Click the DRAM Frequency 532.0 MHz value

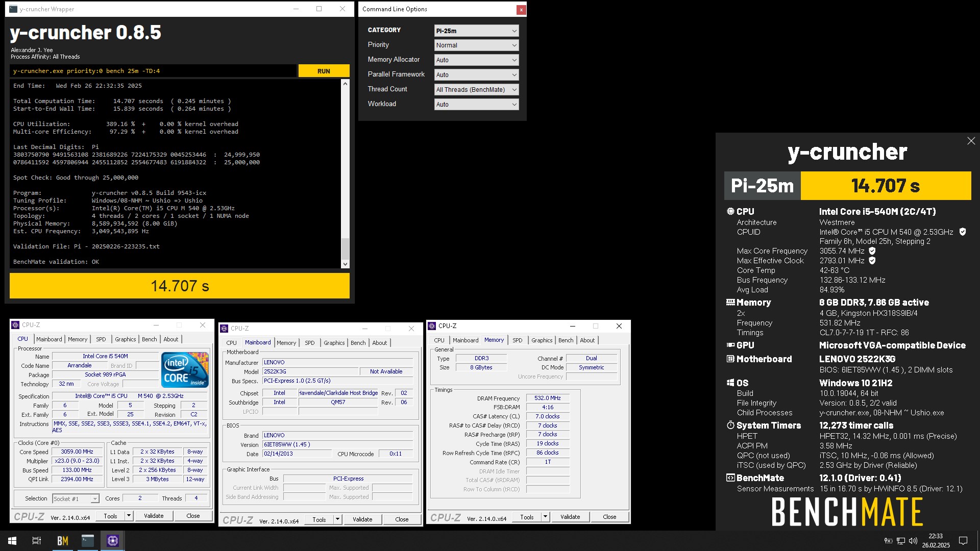pos(548,398)
